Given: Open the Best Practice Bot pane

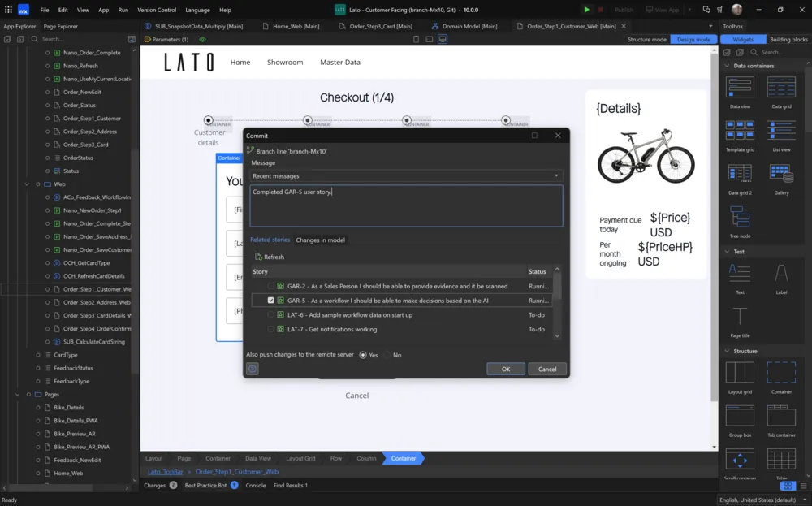Looking at the screenshot, I should 211,485.
